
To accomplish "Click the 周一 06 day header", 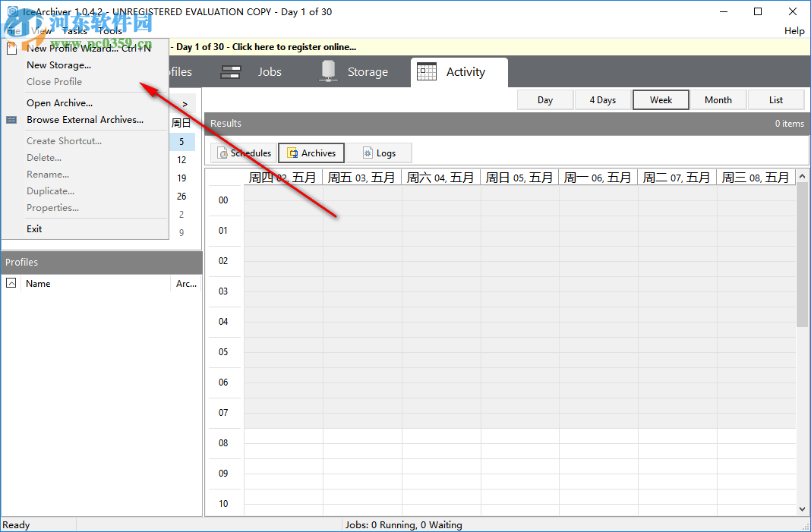I will (x=598, y=178).
